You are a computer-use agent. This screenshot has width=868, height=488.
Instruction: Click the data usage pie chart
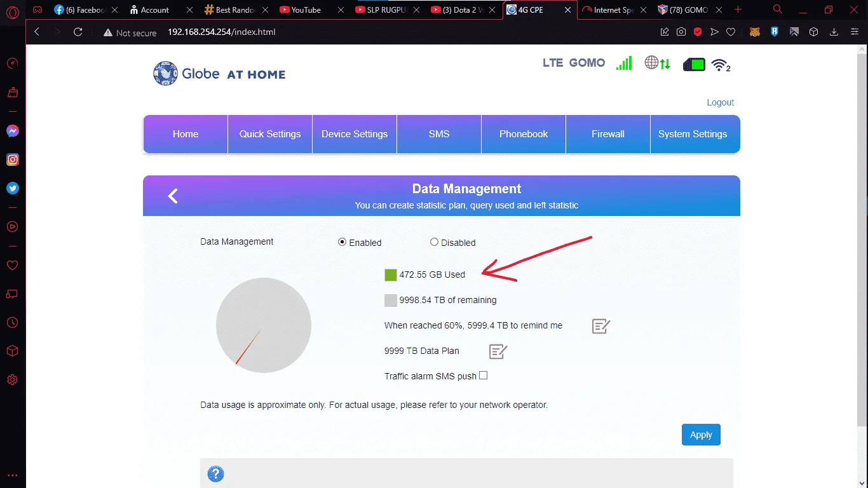264,325
